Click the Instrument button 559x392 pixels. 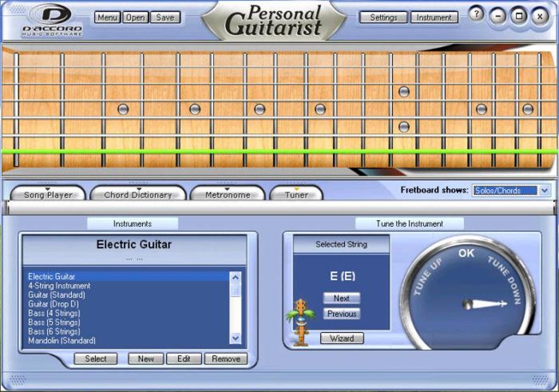(434, 17)
